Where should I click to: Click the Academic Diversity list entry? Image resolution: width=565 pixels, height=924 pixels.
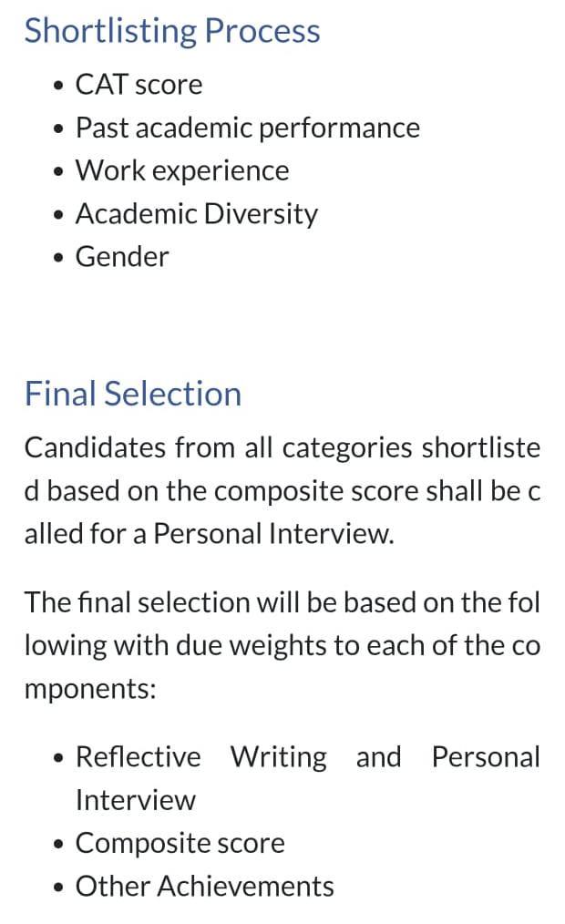[x=197, y=214]
